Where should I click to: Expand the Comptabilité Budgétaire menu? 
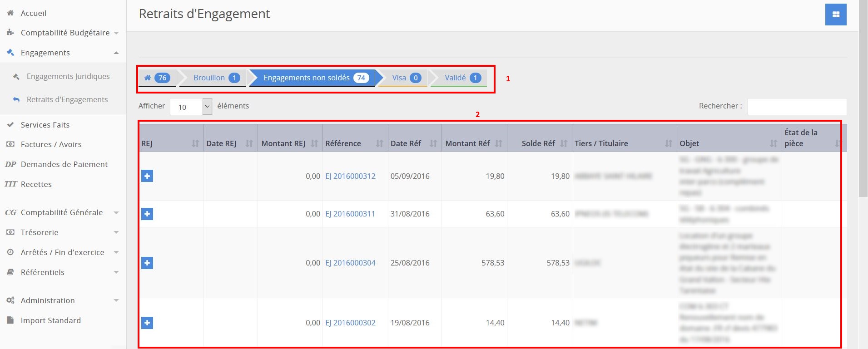coord(65,33)
